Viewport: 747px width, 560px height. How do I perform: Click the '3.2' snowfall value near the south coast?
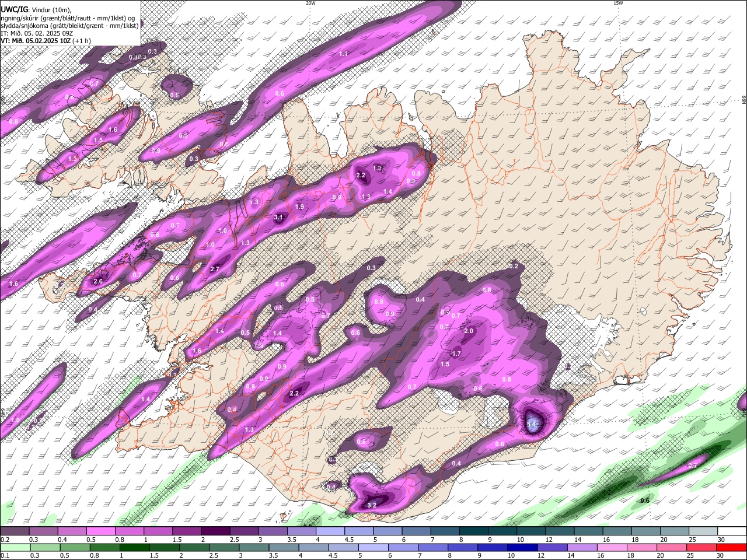pos(372,505)
